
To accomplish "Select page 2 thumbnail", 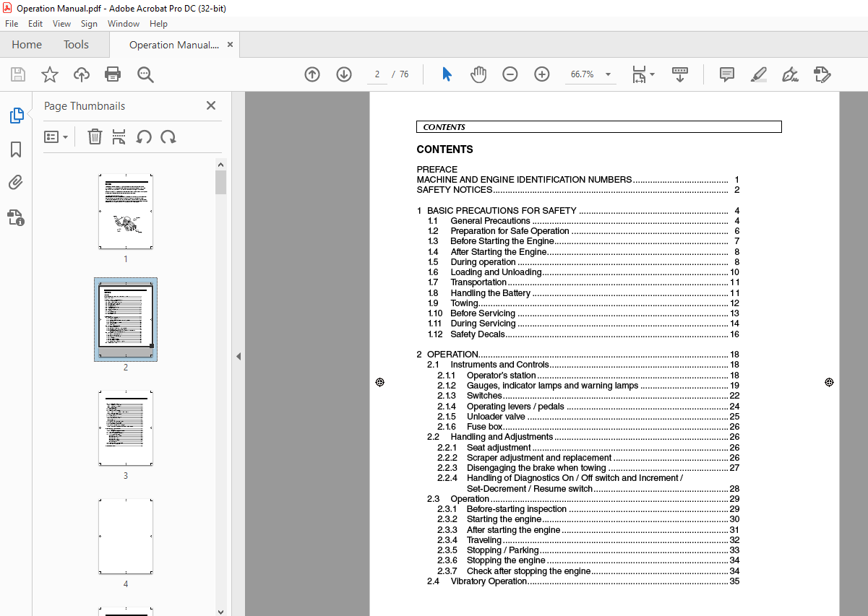I will [x=126, y=319].
